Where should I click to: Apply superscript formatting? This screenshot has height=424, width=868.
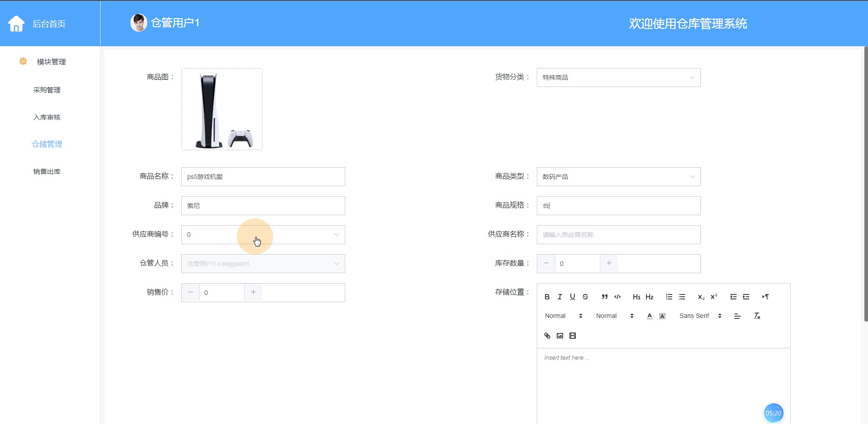(x=714, y=297)
